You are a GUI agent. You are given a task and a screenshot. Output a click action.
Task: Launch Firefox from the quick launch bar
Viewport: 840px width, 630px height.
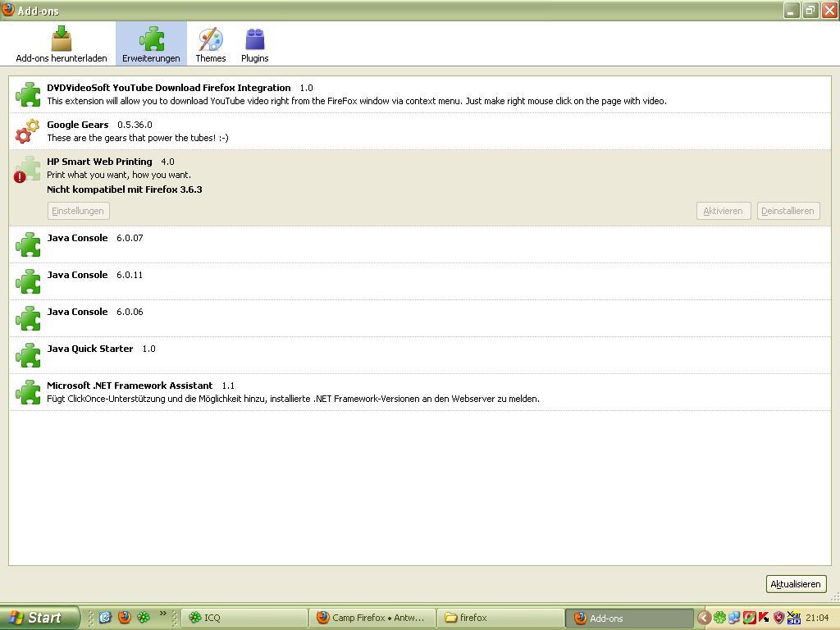pyautogui.click(x=125, y=618)
